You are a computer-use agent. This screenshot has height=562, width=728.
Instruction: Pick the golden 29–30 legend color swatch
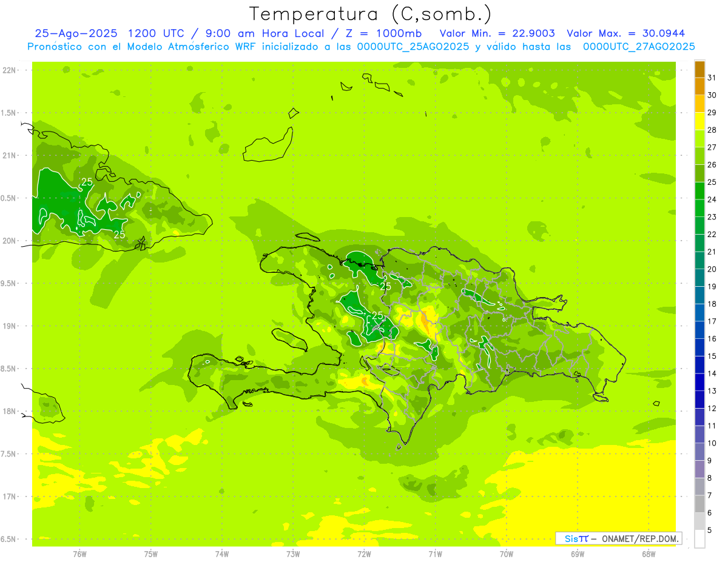point(699,104)
